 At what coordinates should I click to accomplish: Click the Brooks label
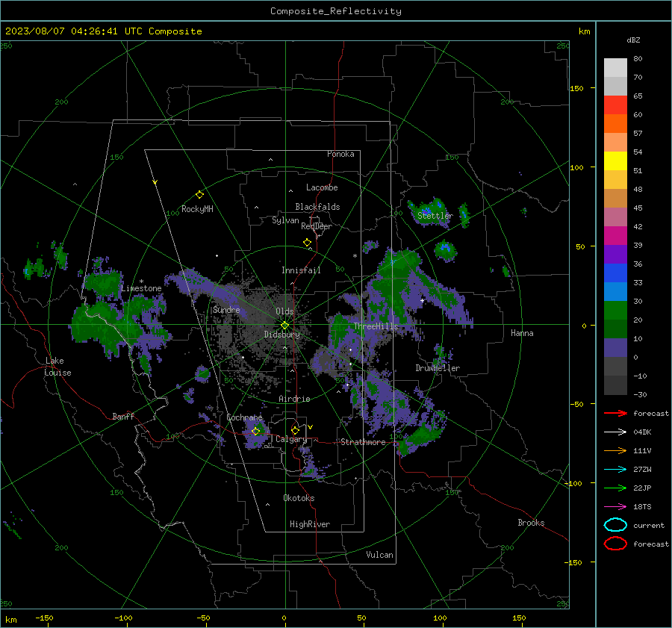[x=531, y=523]
